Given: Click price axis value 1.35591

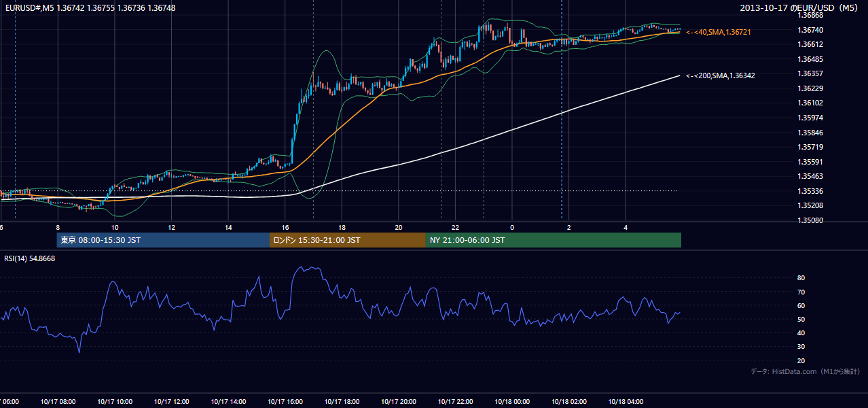Looking at the screenshot, I should click(x=810, y=162).
